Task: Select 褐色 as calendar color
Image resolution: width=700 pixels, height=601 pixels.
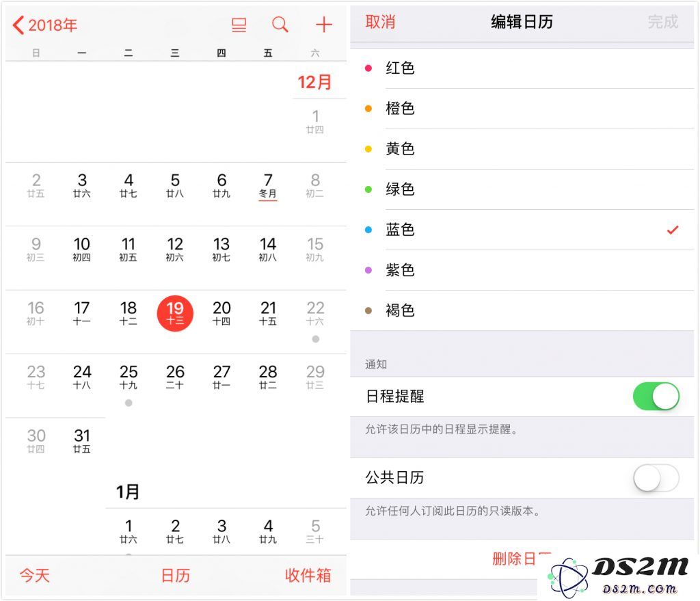Action: click(x=522, y=310)
